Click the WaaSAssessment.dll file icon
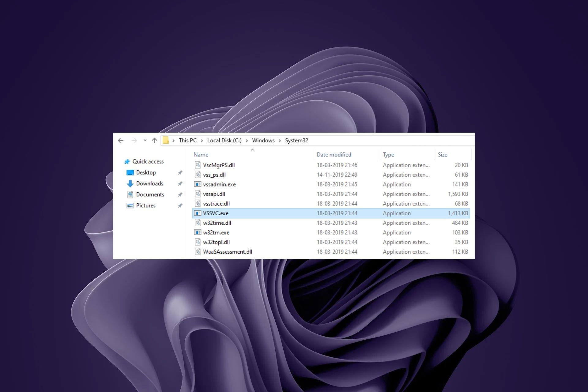The height and width of the screenshot is (392, 588). 198,252
